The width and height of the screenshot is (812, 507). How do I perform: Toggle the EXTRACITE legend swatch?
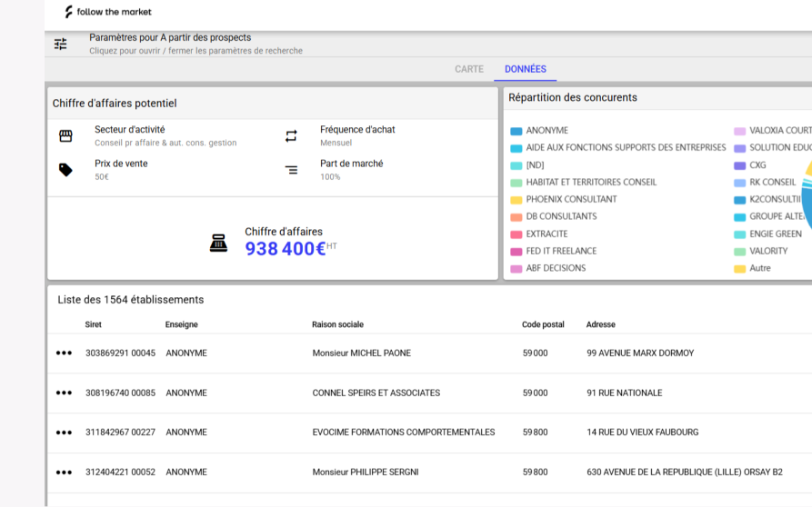pos(516,235)
